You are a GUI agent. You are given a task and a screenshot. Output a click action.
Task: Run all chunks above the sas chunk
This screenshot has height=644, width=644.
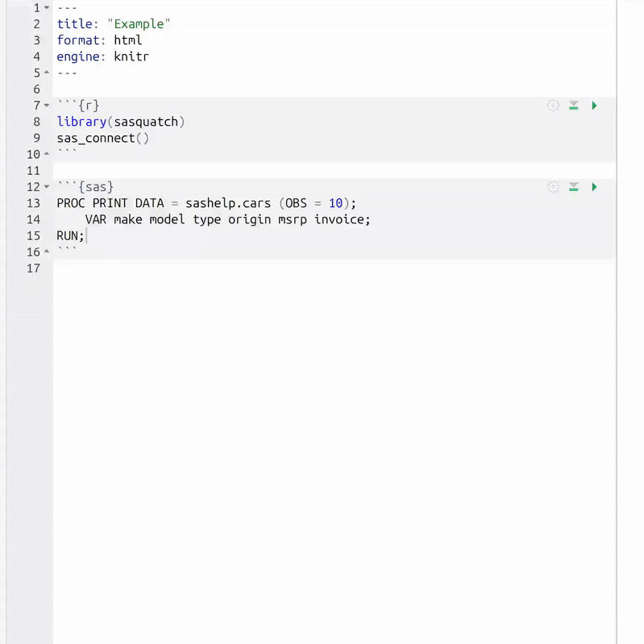pyautogui.click(x=574, y=187)
